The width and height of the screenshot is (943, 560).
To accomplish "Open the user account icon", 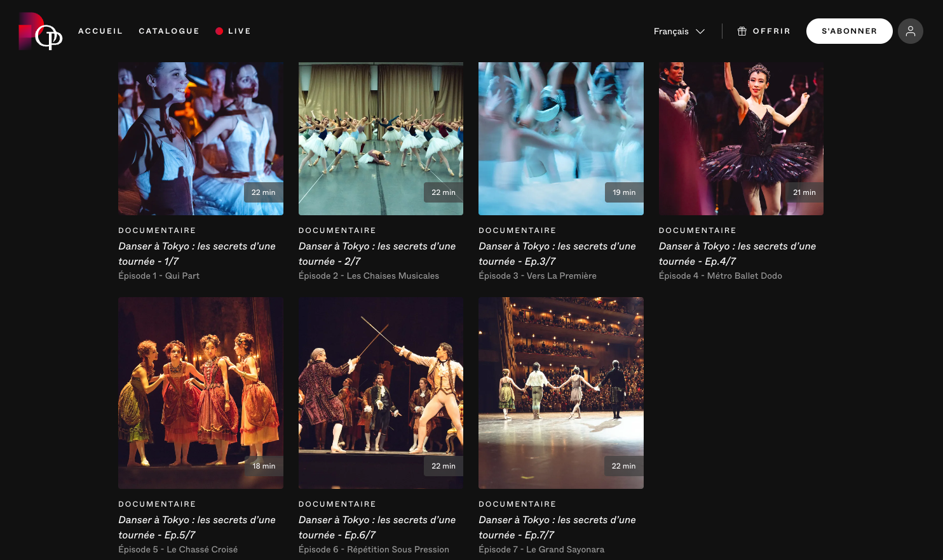I will coord(910,31).
